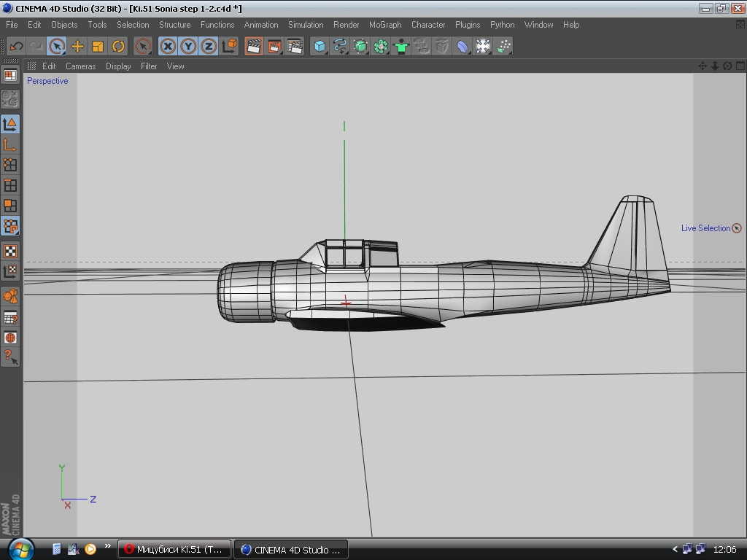Click the Undo arrow icon
The height and width of the screenshot is (560, 747).
[x=16, y=47]
